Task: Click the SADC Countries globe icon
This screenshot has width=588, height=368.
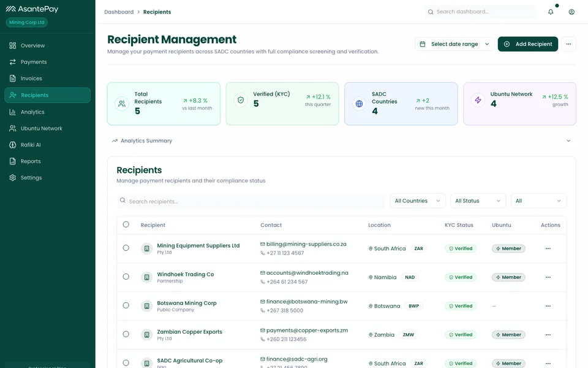Action: (360, 104)
